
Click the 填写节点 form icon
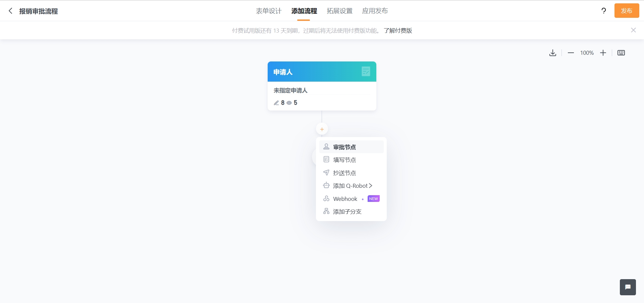(x=326, y=159)
